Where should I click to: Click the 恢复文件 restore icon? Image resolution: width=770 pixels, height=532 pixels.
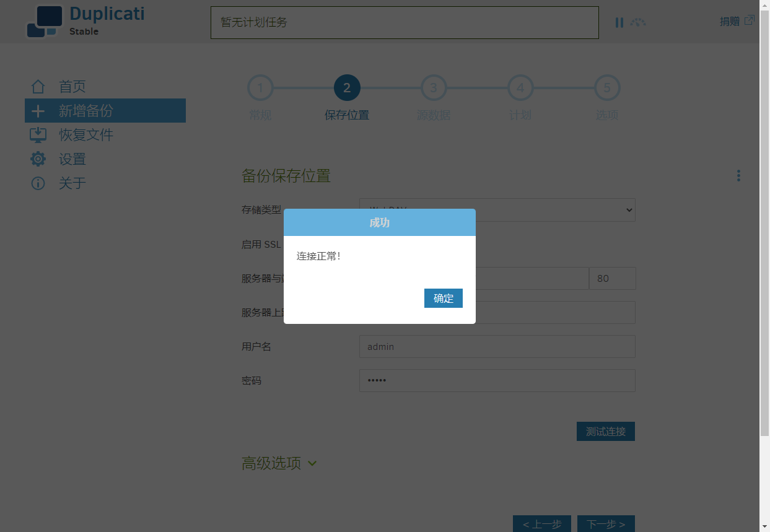pos(38,135)
